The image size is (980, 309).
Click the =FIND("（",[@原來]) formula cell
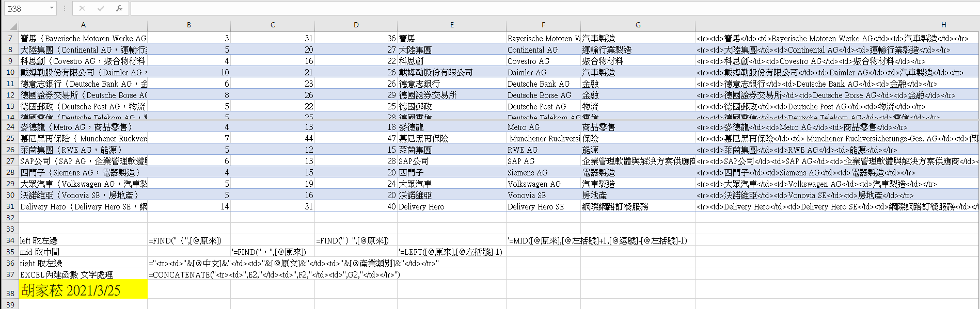[189, 240]
